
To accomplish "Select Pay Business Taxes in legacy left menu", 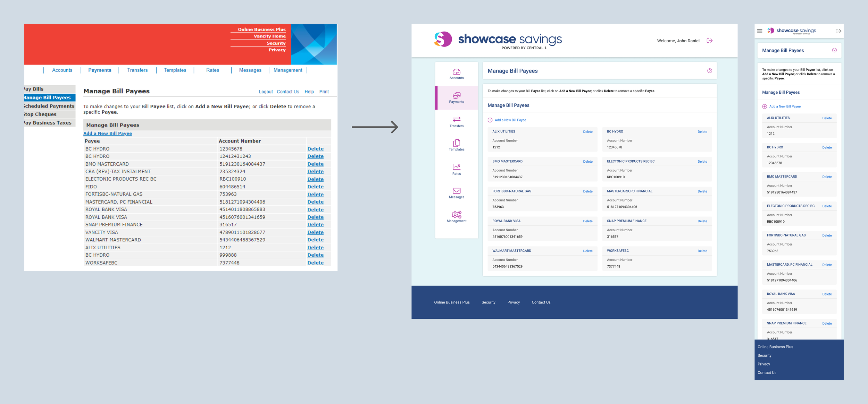I will (50, 123).
